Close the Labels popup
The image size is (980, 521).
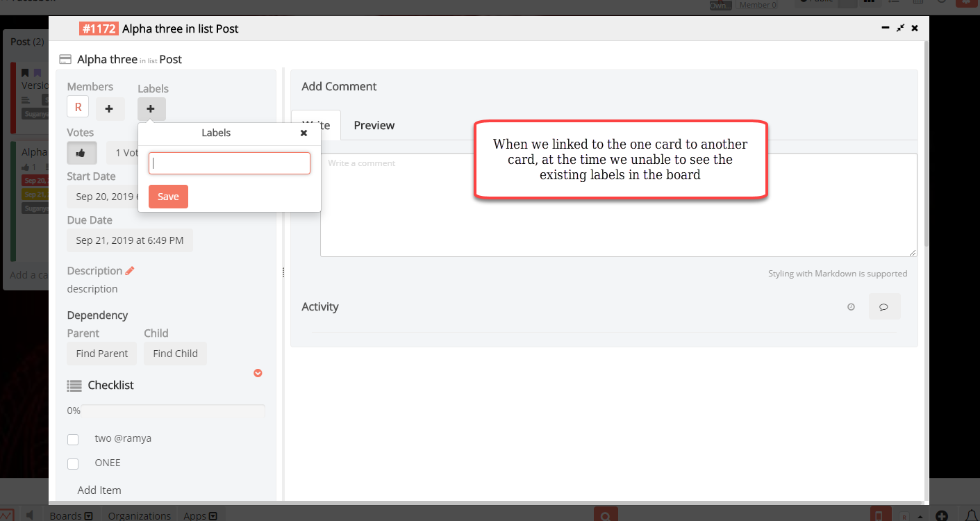(304, 133)
